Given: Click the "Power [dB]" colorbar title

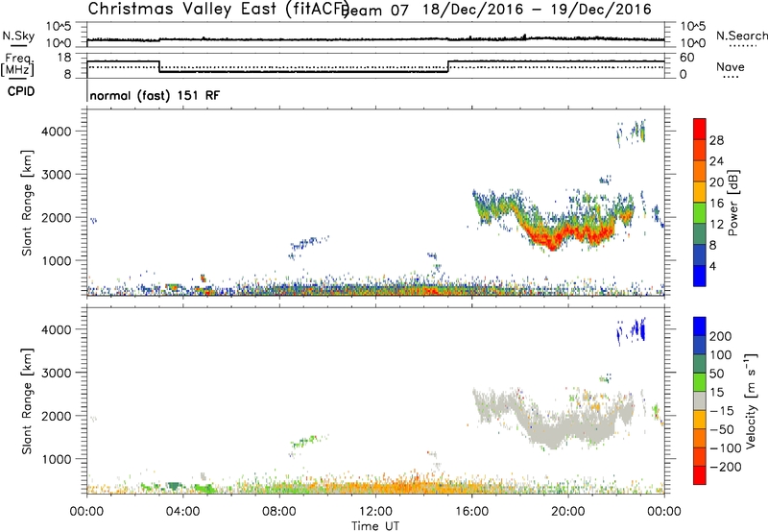Looking at the screenshot, I should point(733,203).
